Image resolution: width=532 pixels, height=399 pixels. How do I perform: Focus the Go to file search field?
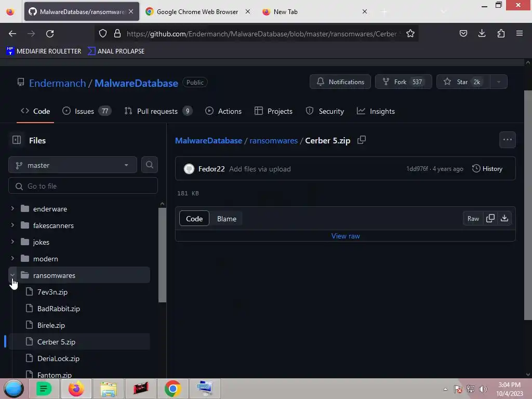click(x=83, y=186)
